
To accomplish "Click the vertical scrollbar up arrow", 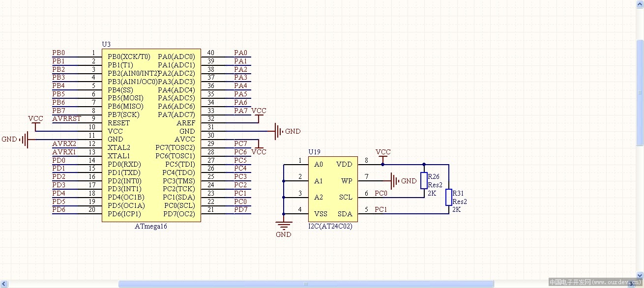I will 640,4.
